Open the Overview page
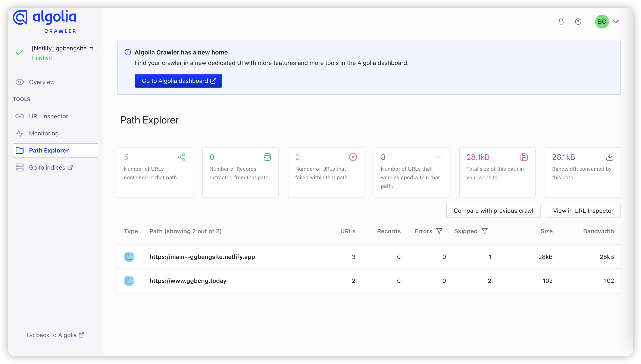641x364 pixels. (41, 82)
